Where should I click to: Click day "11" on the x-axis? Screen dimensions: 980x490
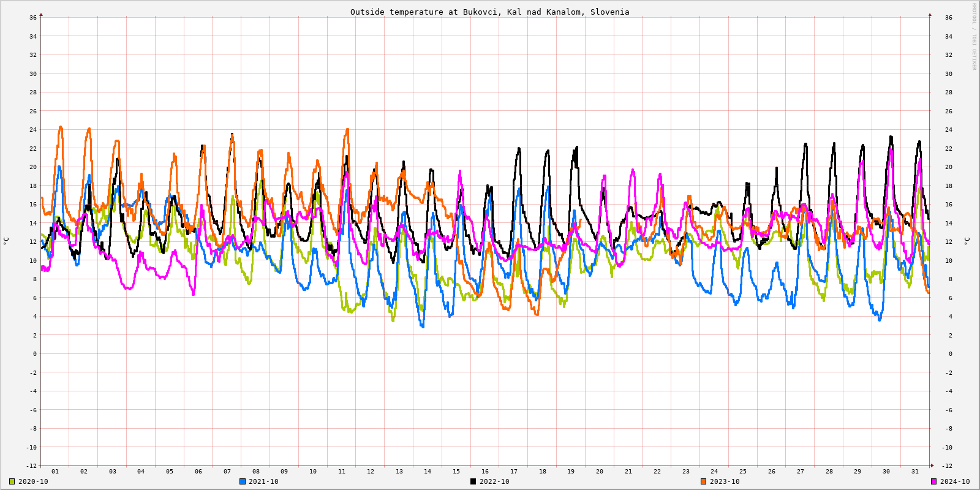point(342,472)
